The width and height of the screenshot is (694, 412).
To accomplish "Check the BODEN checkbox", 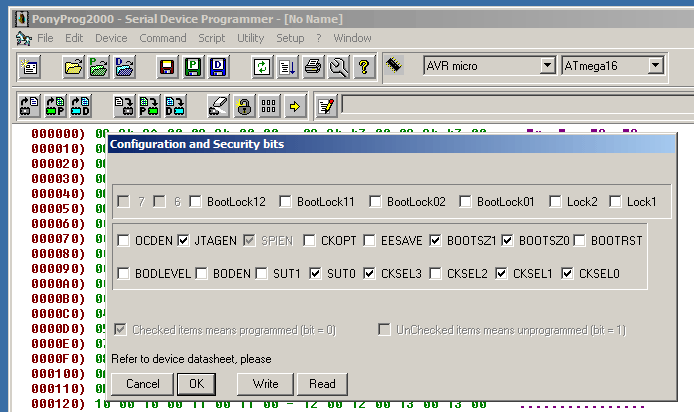I will (201, 273).
